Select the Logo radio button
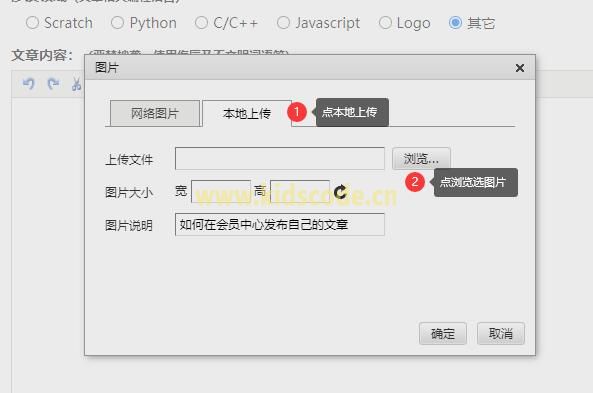The height and width of the screenshot is (393, 593). click(x=385, y=23)
